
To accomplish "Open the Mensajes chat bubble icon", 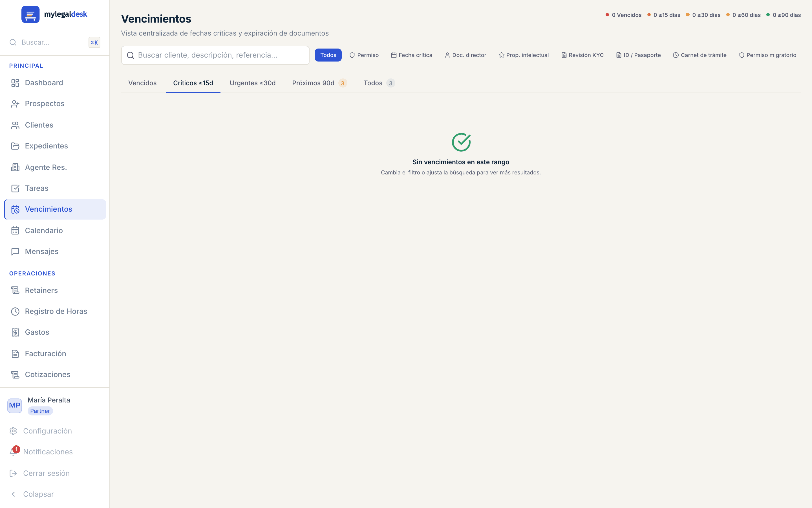I will point(15,252).
